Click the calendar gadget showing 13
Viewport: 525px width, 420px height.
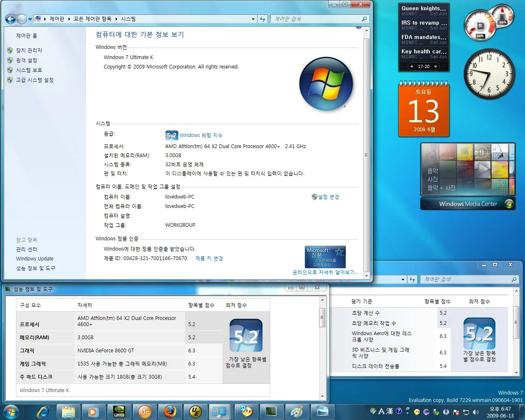pyautogui.click(x=424, y=109)
